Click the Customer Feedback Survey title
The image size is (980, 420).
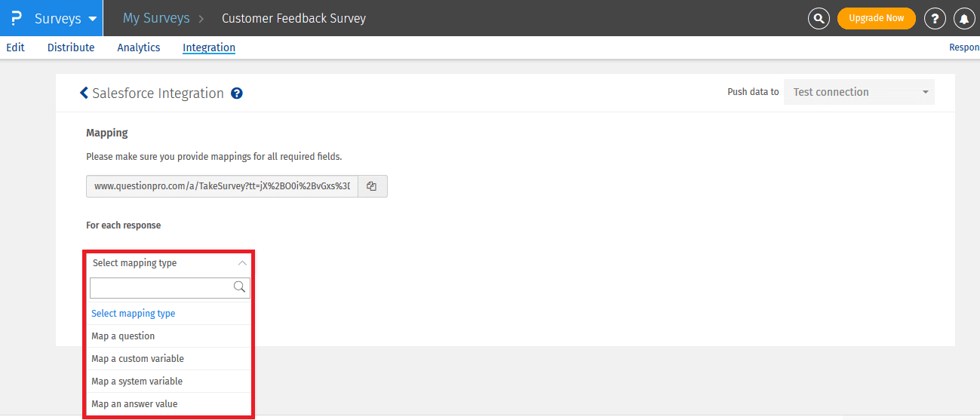click(293, 18)
